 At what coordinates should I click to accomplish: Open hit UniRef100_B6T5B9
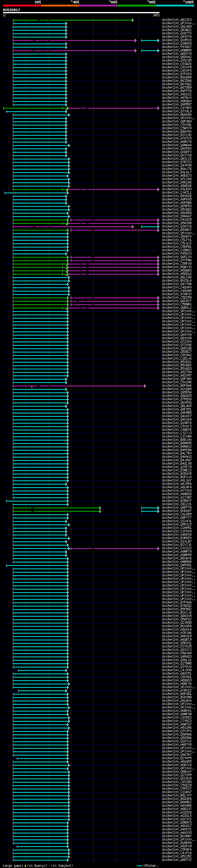pos(177,88)
